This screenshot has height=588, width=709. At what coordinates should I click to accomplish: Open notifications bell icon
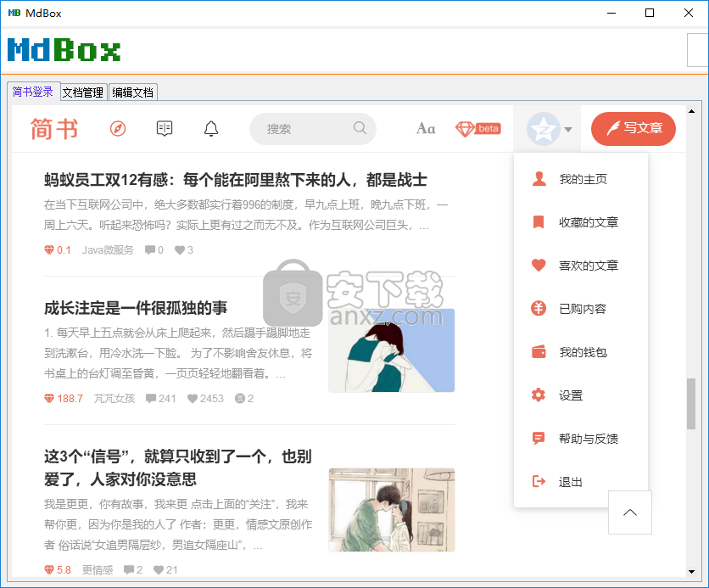pos(211,129)
